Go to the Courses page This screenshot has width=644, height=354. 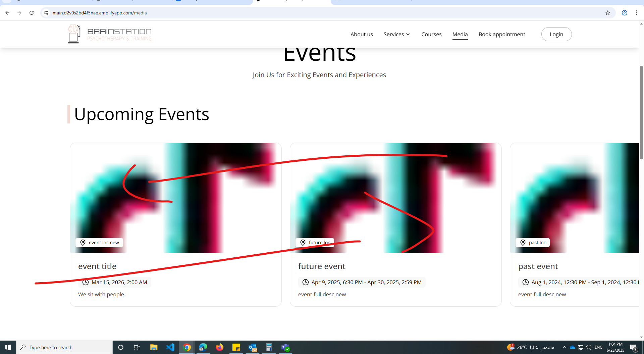pos(431,34)
